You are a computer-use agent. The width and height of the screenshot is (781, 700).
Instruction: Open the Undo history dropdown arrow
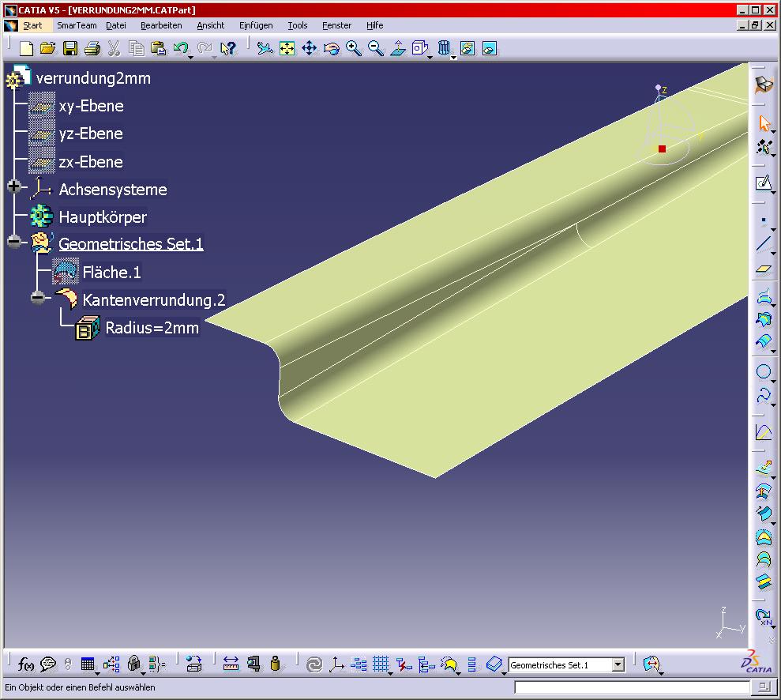pyautogui.click(x=191, y=58)
